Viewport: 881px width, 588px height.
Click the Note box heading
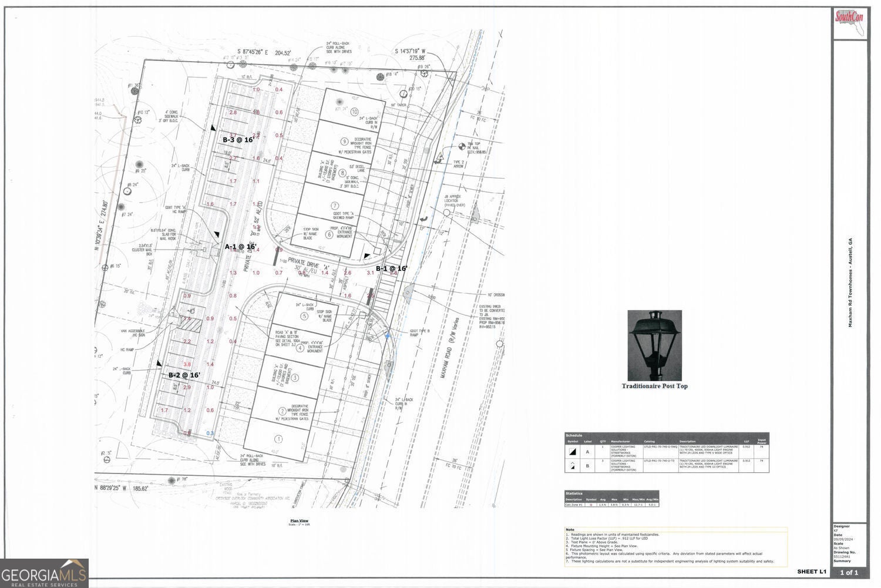point(570,530)
